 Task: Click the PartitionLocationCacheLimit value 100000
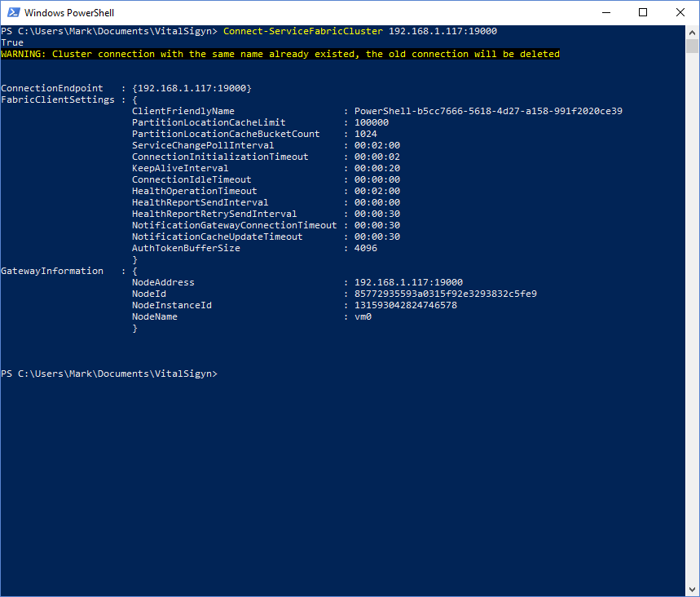372,122
